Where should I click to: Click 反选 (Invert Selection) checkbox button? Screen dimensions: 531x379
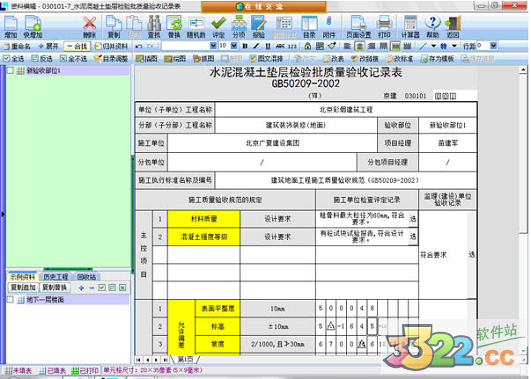point(42,59)
